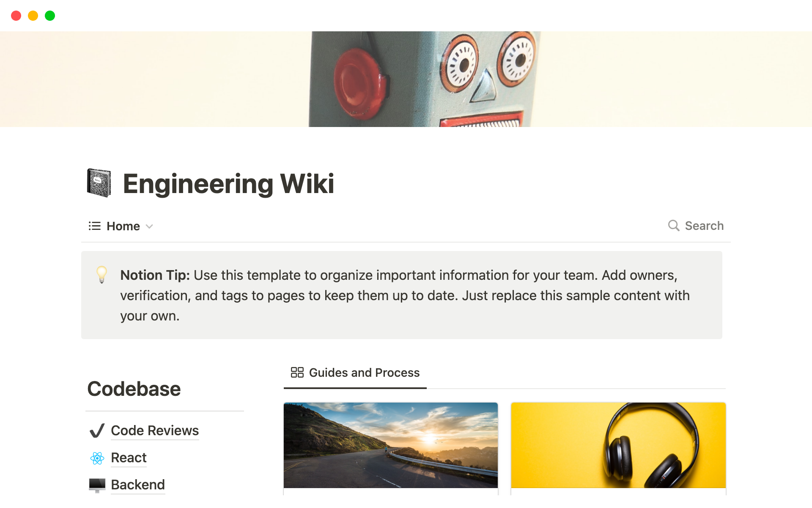Expand the Guides and Process section
This screenshot has width=812, height=508.
(x=364, y=372)
